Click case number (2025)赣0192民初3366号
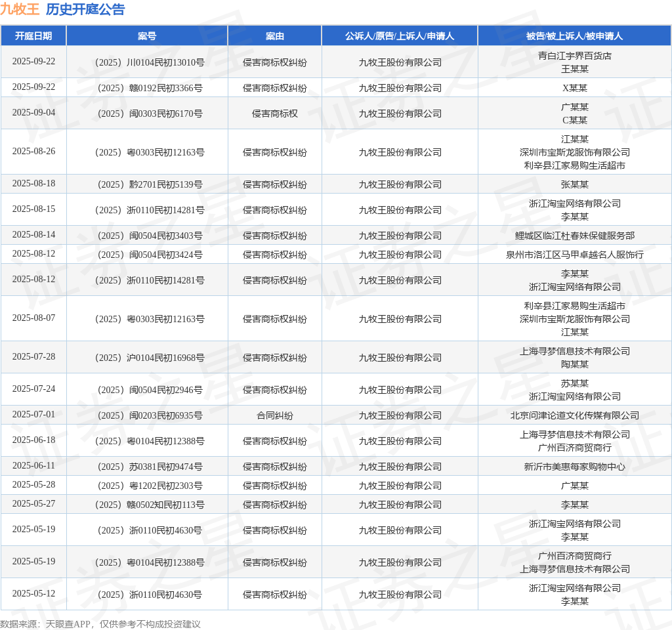 [x=150, y=88]
